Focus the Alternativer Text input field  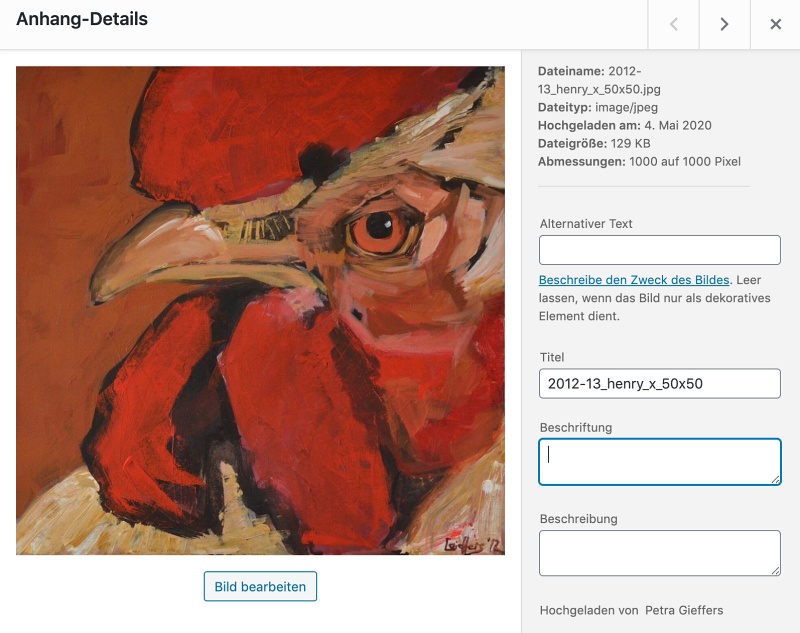[659, 250]
